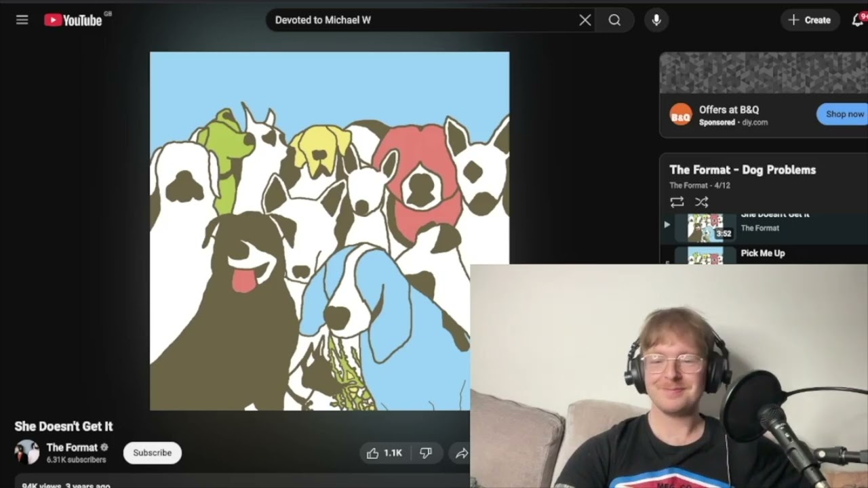Click the Shop now ad button
868x488 pixels.
tap(843, 114)
